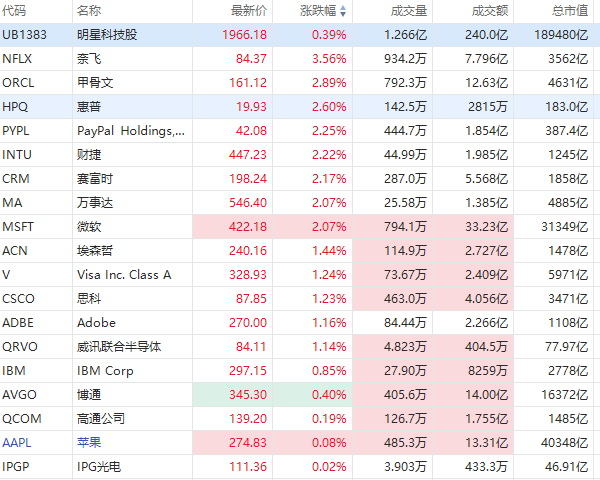
Task: Select the UB1383 明星科技股 row
Action: (300, 34)
